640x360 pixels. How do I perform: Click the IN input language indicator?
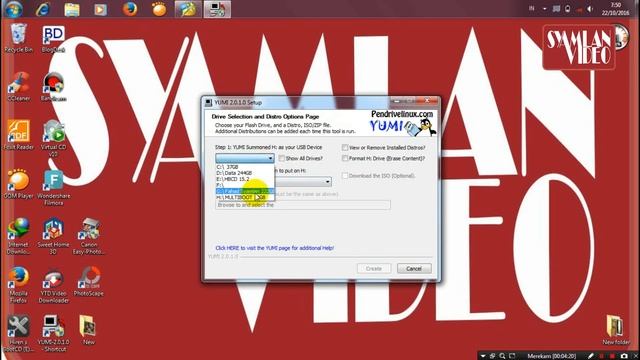[x=531, y=9]
